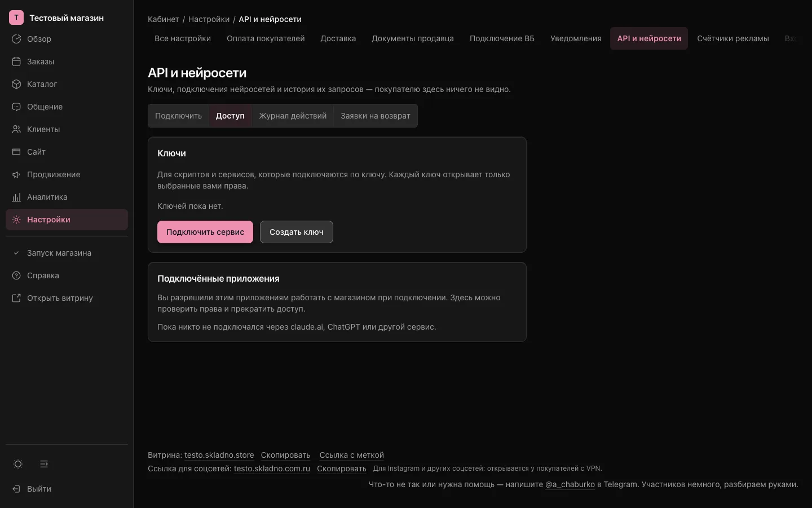Click the external link icon for Открыть витрину

click(16, 298)
